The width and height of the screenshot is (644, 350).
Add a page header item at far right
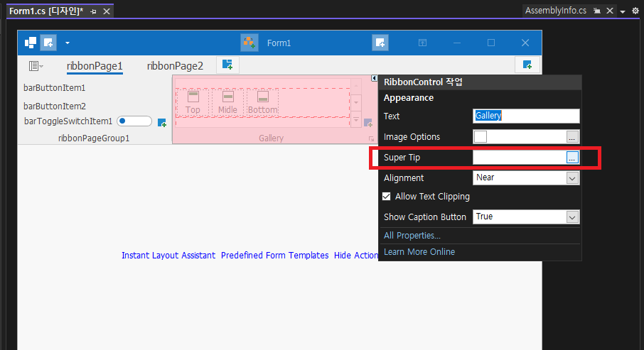527,65
